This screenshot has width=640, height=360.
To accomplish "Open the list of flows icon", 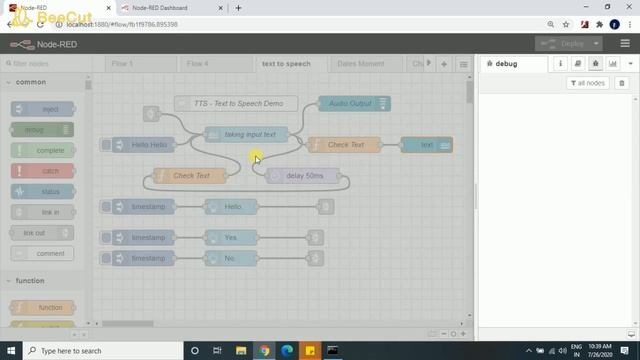I will tap(463, 64).
